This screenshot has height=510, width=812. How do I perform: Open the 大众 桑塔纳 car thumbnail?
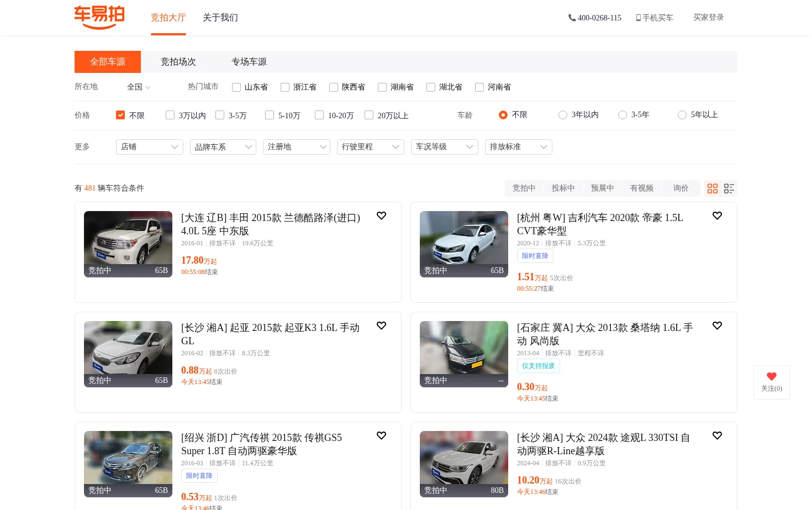click(464, 354)
